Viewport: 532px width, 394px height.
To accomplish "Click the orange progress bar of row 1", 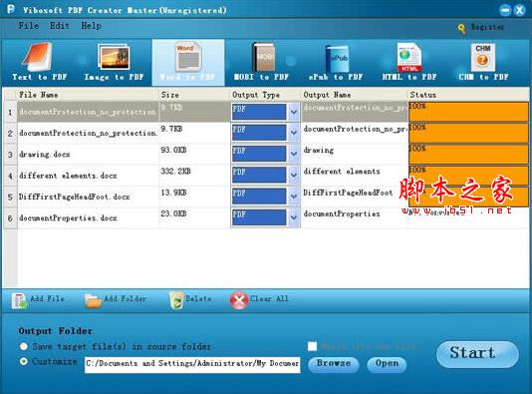I will [468, 112].
